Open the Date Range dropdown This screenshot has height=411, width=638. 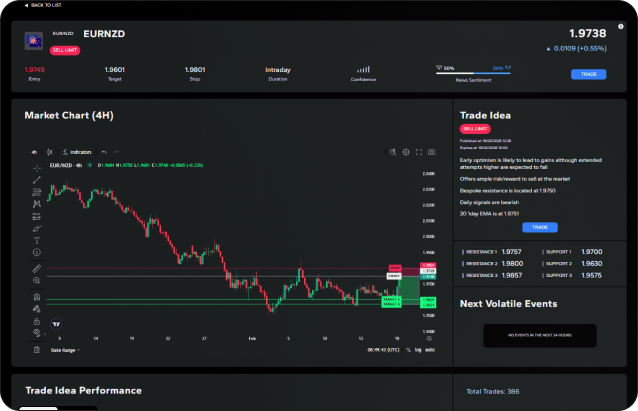click(64, 350)
